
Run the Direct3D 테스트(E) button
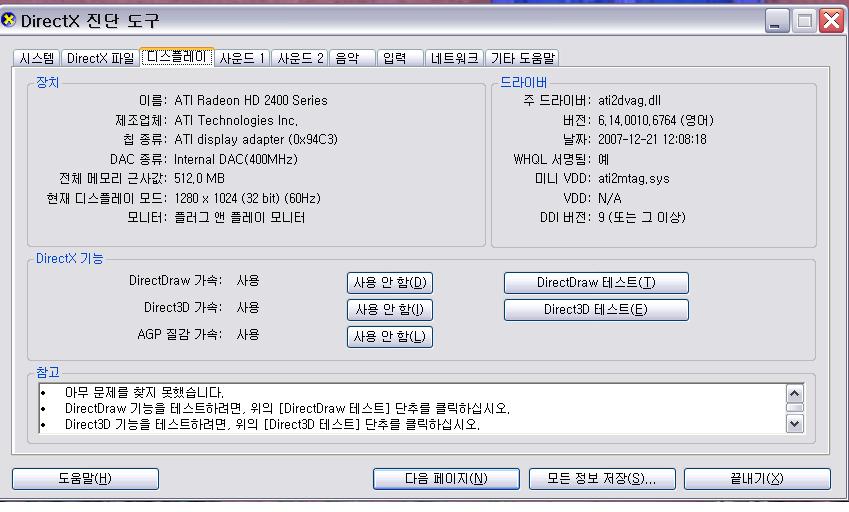596,310
